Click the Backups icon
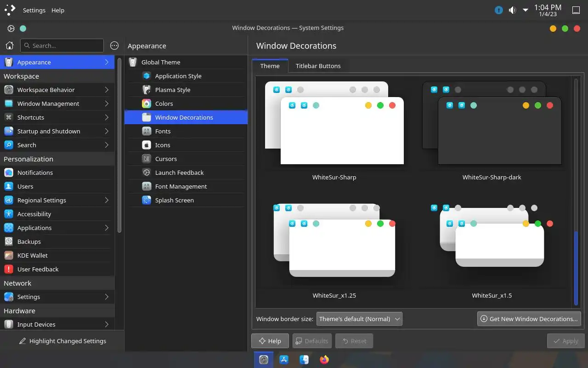This screenshot has height=368, width=588. pos(9,241)
